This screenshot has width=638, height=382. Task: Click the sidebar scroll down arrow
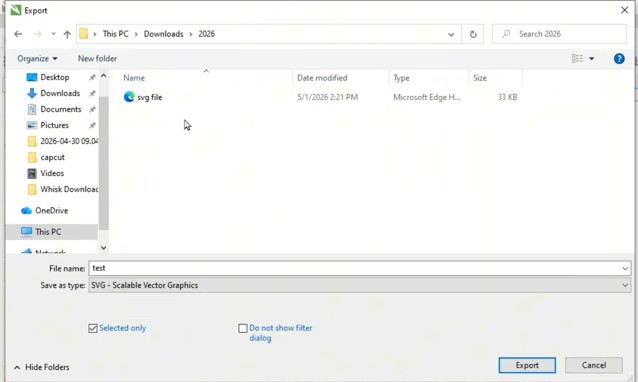coord(103,248)
